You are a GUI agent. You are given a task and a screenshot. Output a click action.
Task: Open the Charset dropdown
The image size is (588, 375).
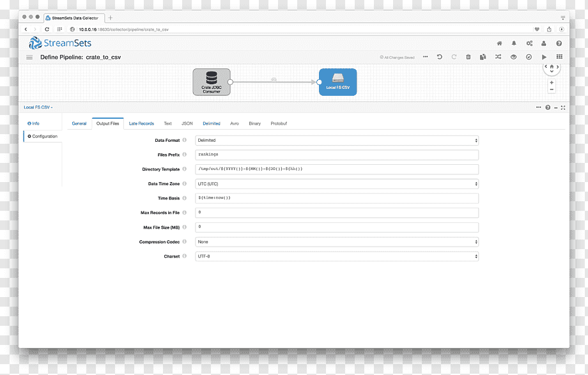click(x=337, y=257)
